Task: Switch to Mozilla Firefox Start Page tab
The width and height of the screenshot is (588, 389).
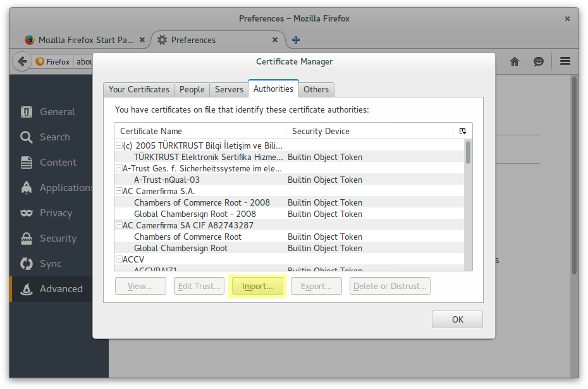Action: (x=85, y=40)
